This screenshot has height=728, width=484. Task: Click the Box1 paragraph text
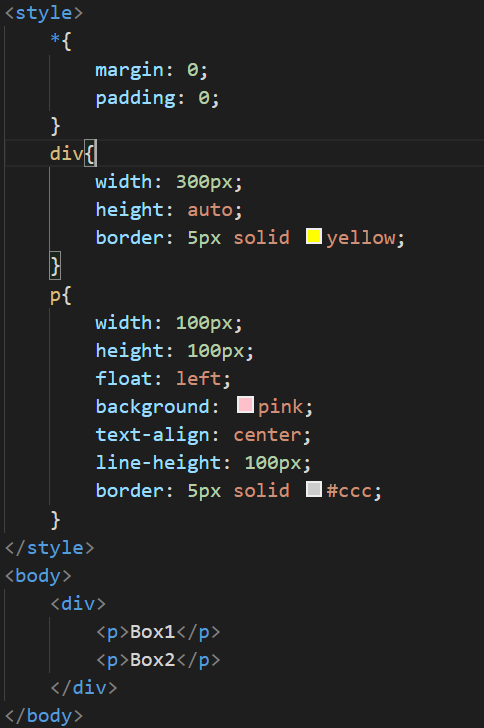152,632
